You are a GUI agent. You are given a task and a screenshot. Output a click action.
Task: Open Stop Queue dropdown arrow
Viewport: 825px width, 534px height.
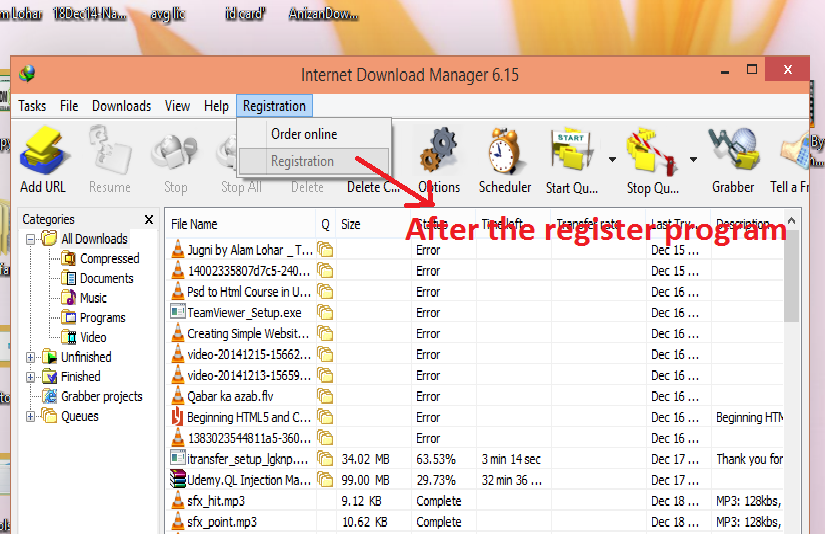coord(693,159)
